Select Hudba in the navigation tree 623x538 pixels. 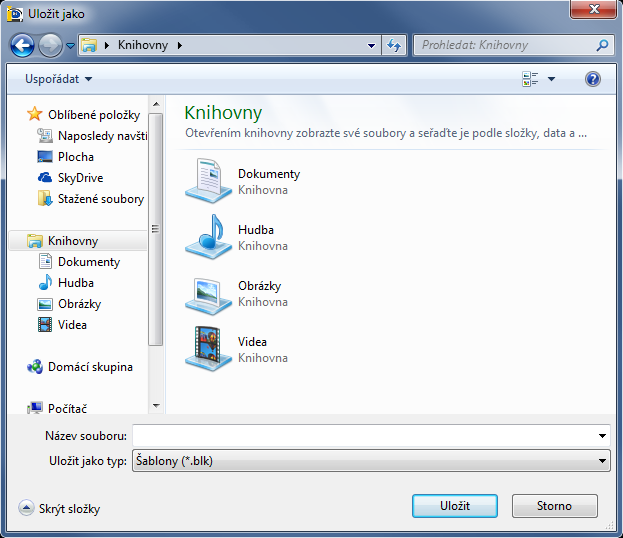(76, 283)
